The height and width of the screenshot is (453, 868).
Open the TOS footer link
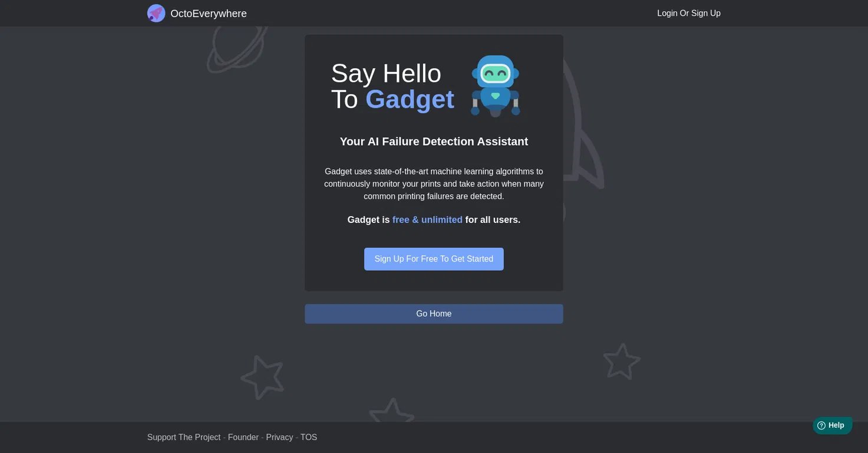click(309, 437)
